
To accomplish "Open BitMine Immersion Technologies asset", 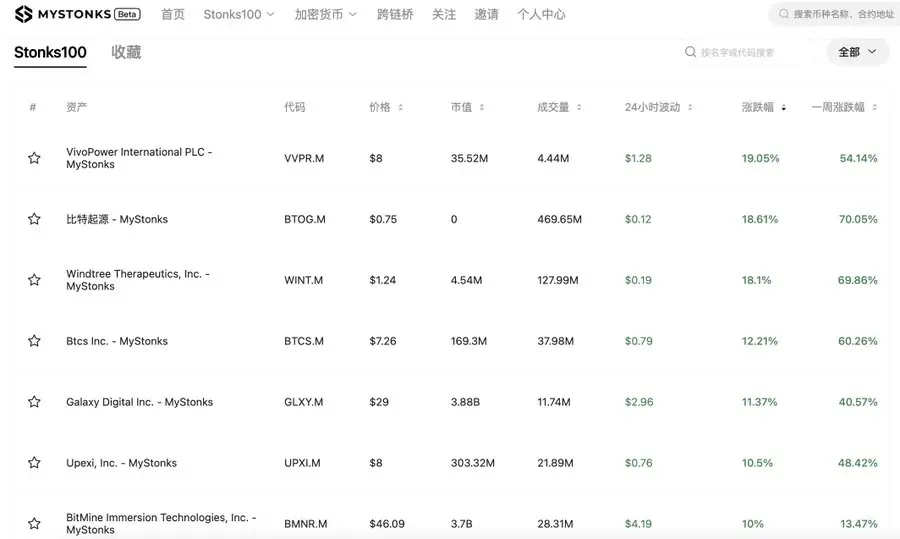I will [161, 524].
